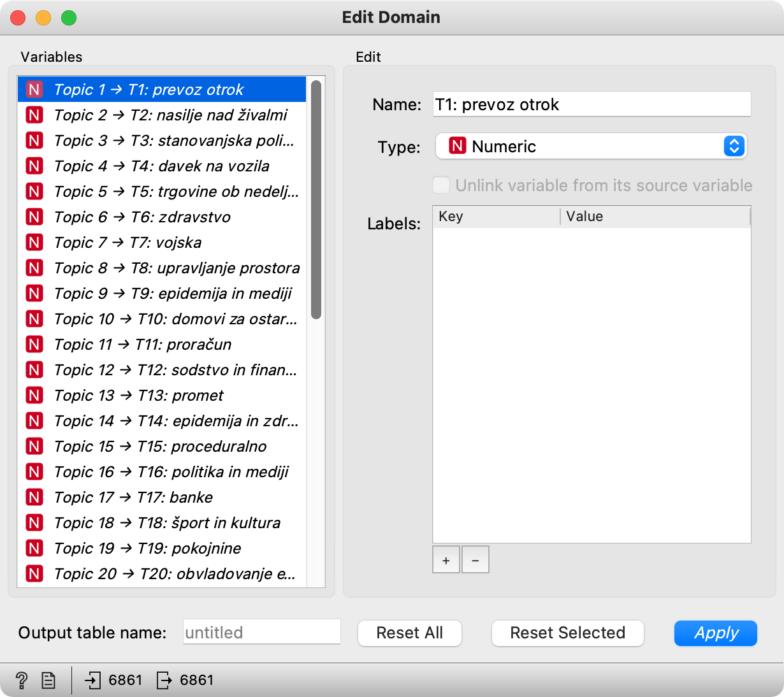Click the Reset All button

(409, 633)
